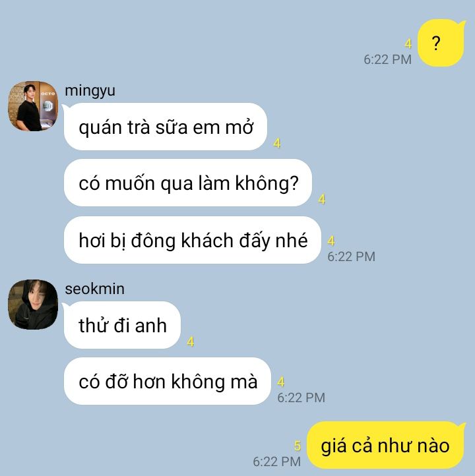Select message "thử đi anh"
Screen dimensions: 475x476
122,325
